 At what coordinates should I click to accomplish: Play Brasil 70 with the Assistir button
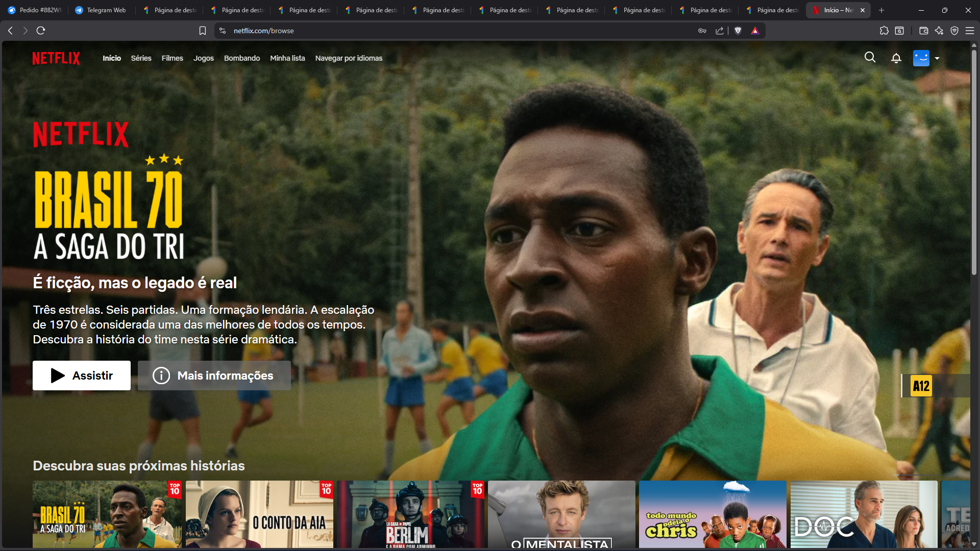pos(82,375)
